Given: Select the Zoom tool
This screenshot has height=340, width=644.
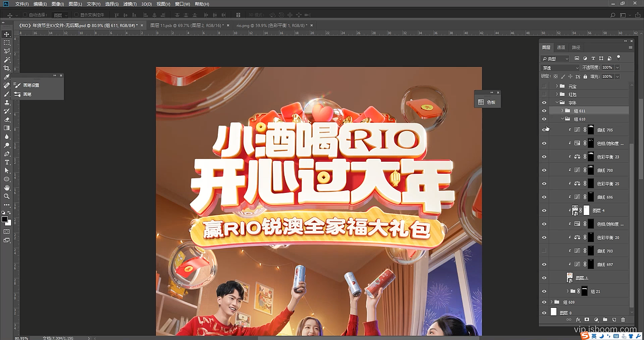Looking at the screenshot, I should click(x=7, y=196).
